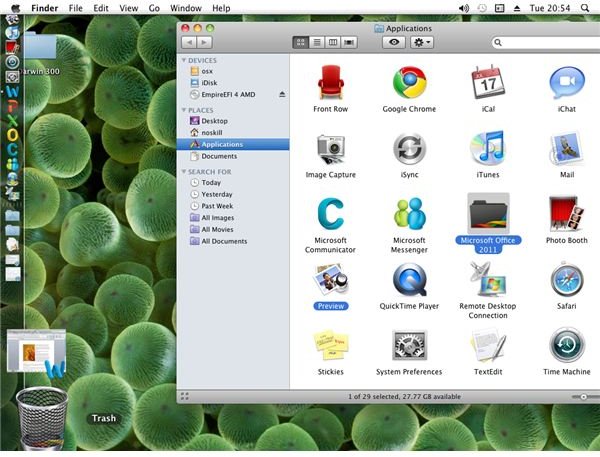Switch Finder to list view
This screenshot has width=600, height=457.
click(x=317, y=42)
